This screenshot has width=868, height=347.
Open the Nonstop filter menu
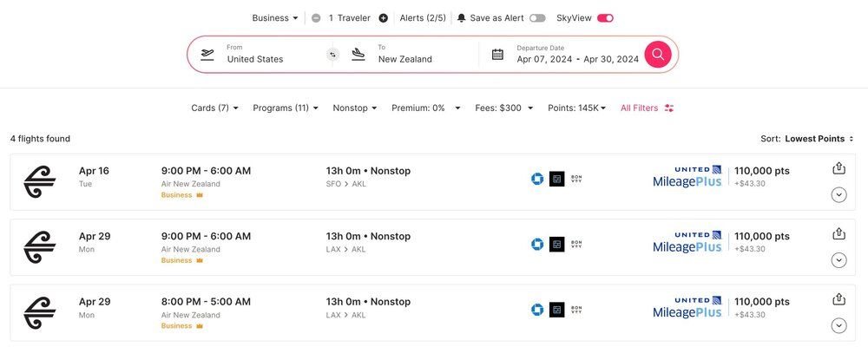355,108
